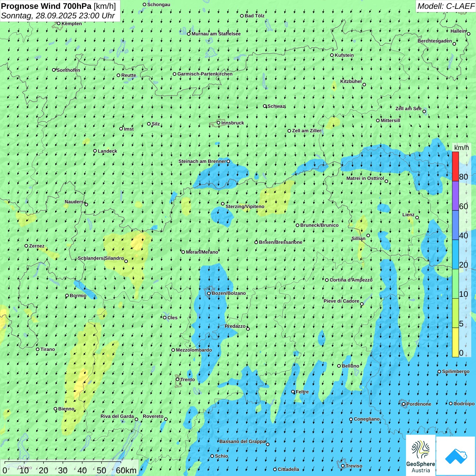Click the 'Bassano del Grappa' label
The width and height of the screenshot is (476, 476).
[x=242, y=441]
